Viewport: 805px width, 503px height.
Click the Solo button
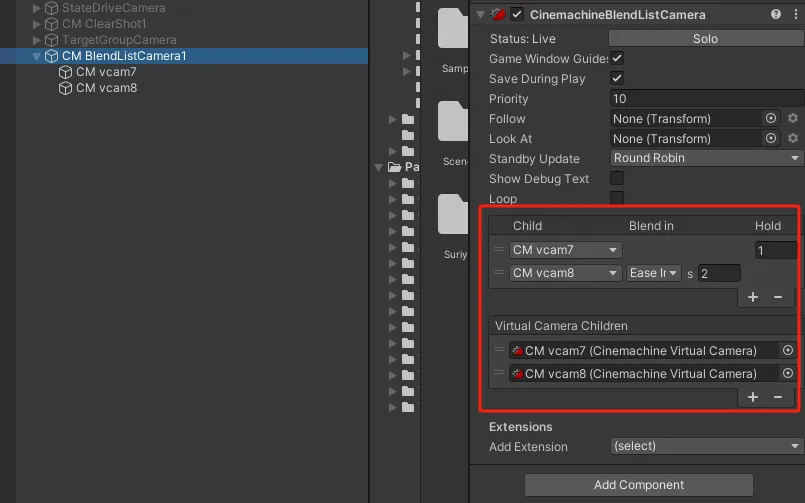(x=706, y=38)
